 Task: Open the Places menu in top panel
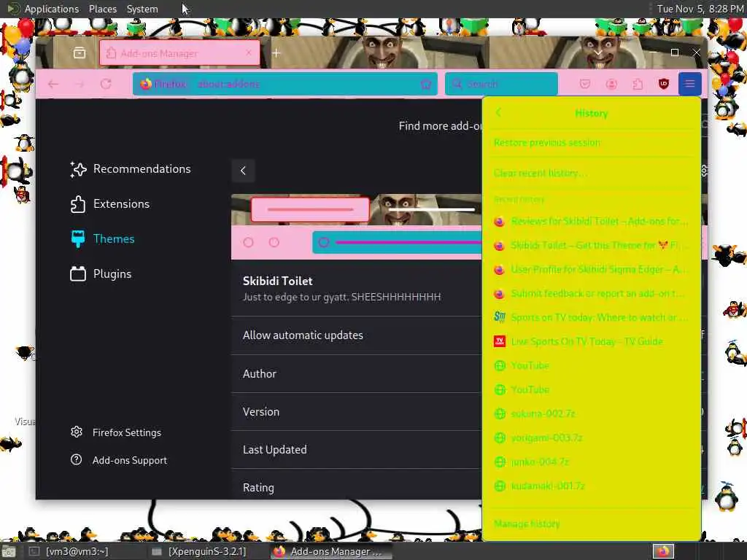coord(102,9)
